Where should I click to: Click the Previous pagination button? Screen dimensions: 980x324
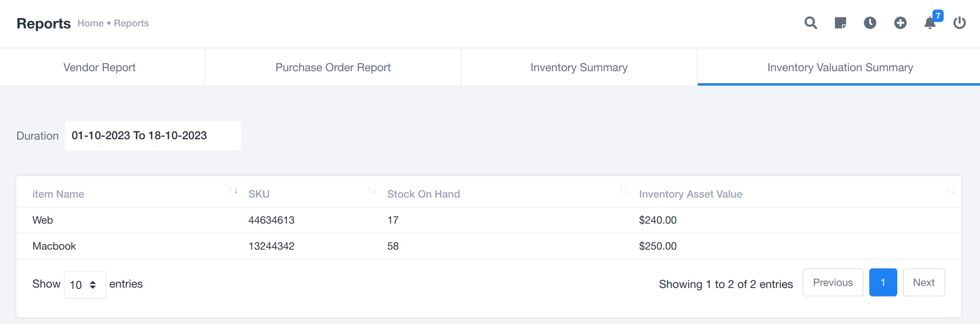(x=833, y=282)
